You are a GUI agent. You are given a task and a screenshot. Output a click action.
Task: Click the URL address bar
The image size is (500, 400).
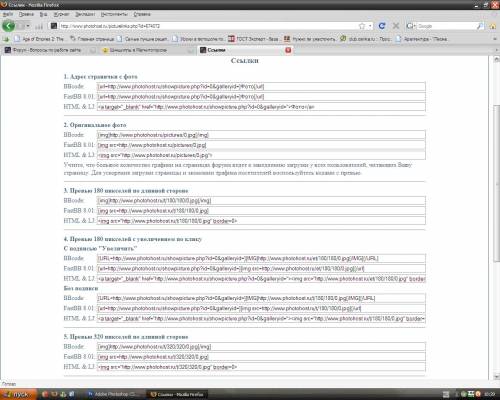click(208, 26)
